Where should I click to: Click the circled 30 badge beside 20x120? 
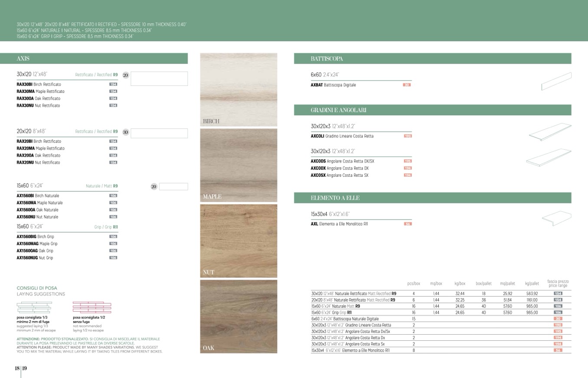(125, 132)
